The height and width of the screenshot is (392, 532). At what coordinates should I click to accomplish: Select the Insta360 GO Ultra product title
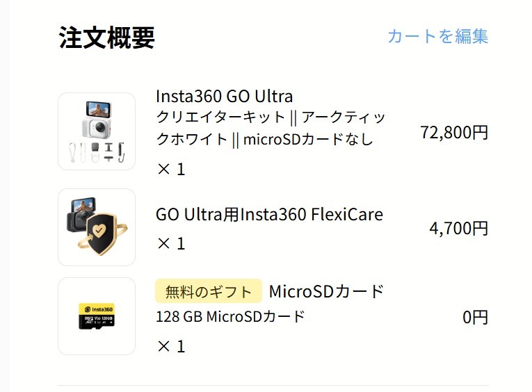224,97
